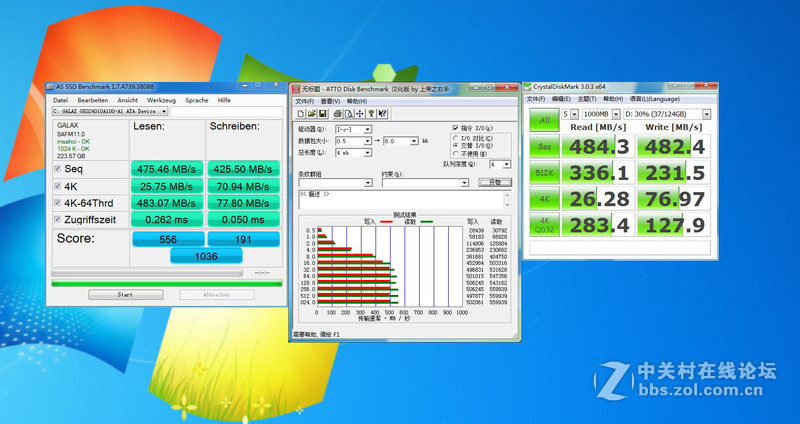
Task: Open the Werkzeug menu in AS SSD
Action: tap(161, 101)
